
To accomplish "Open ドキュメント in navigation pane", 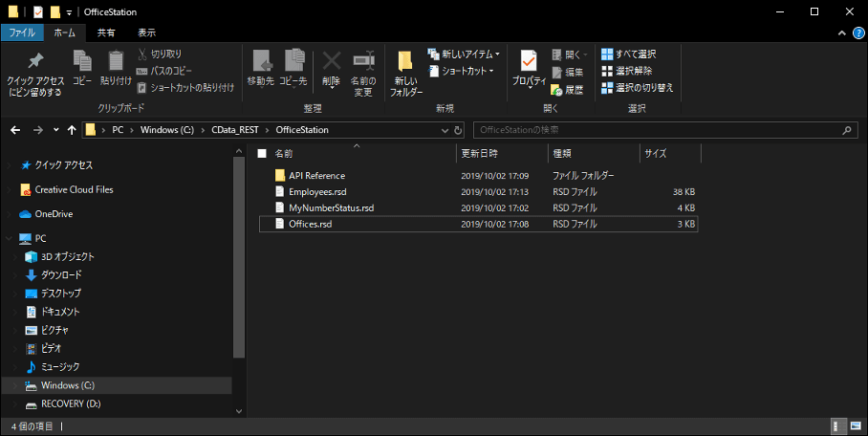I will 60,312.
